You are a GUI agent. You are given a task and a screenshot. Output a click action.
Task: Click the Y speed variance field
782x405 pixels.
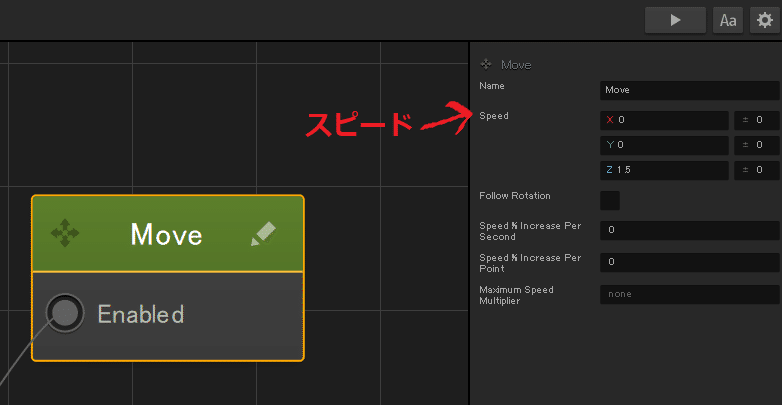pos(756,145)
